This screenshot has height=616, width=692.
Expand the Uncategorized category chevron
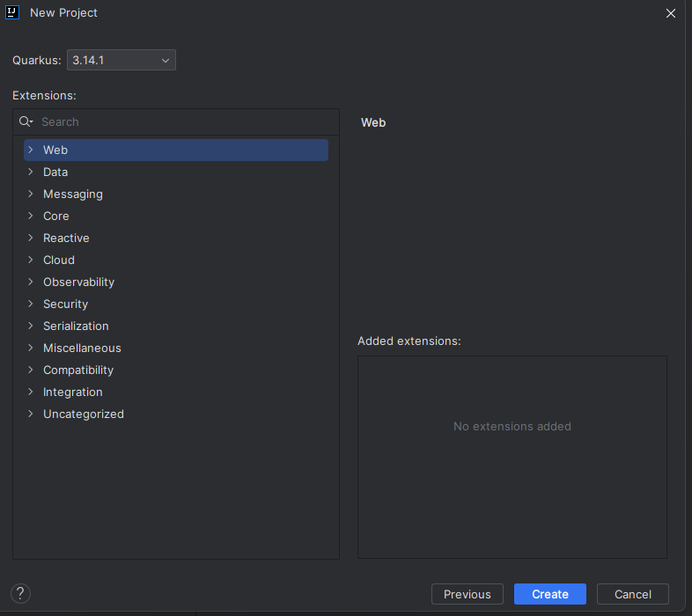click(x=31, y=414)
